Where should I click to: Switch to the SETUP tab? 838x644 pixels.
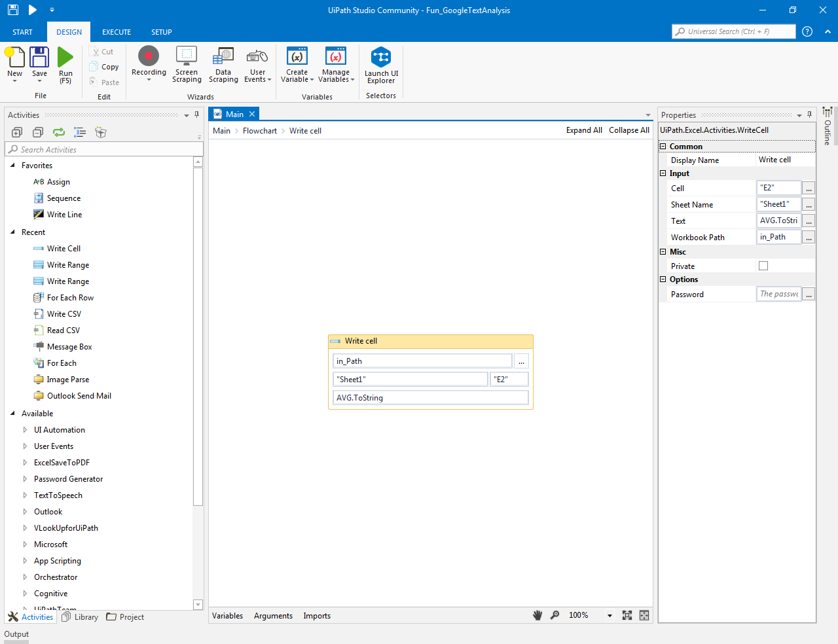click(x=162, y=32)
